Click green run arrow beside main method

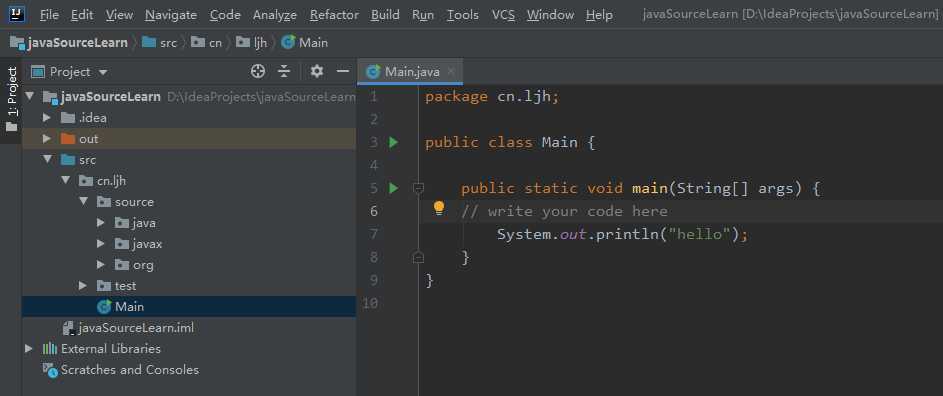tap(393, 188)
